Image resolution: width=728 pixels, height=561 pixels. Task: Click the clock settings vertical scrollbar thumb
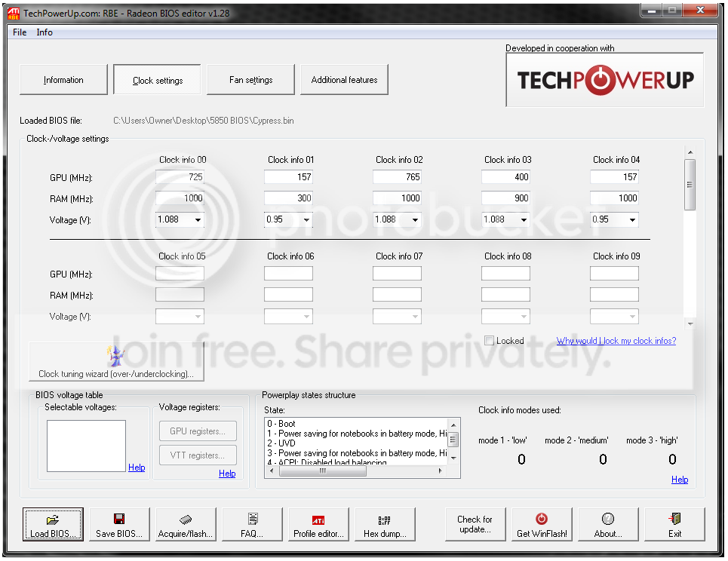pyautogui.click(x=690, y=185)
